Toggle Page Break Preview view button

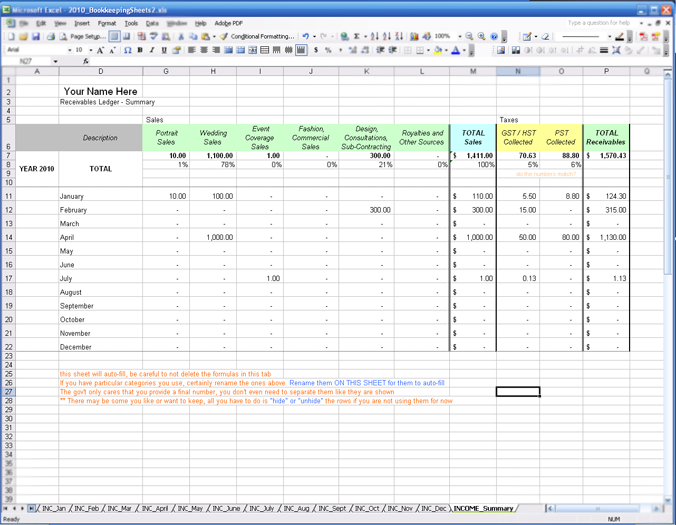[x=127, y=37]
